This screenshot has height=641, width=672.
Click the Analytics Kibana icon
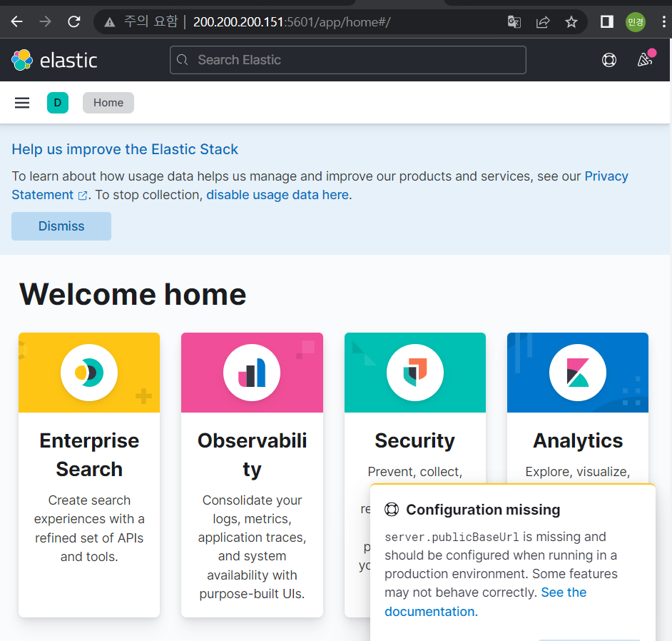pyautogui.click(x=578, y=373)
